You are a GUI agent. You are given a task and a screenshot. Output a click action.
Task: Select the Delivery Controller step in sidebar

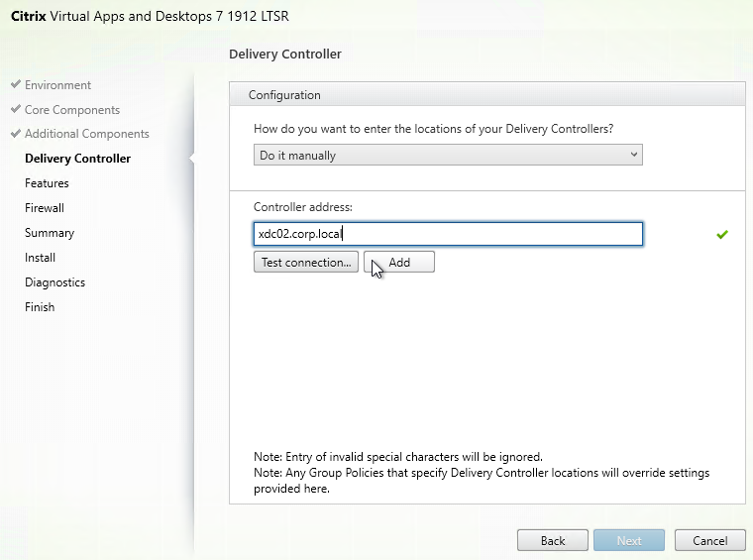[77, 159]
